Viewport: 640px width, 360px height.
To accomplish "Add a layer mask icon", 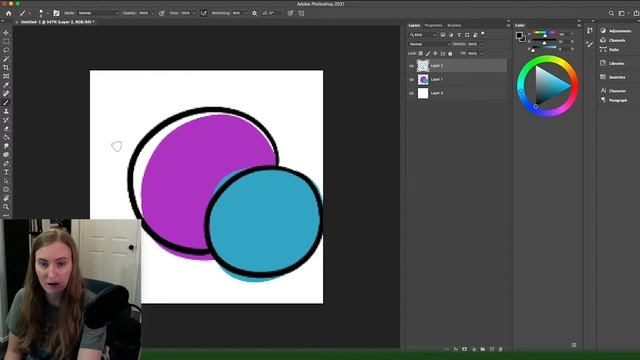I will (x=464, y=349).
